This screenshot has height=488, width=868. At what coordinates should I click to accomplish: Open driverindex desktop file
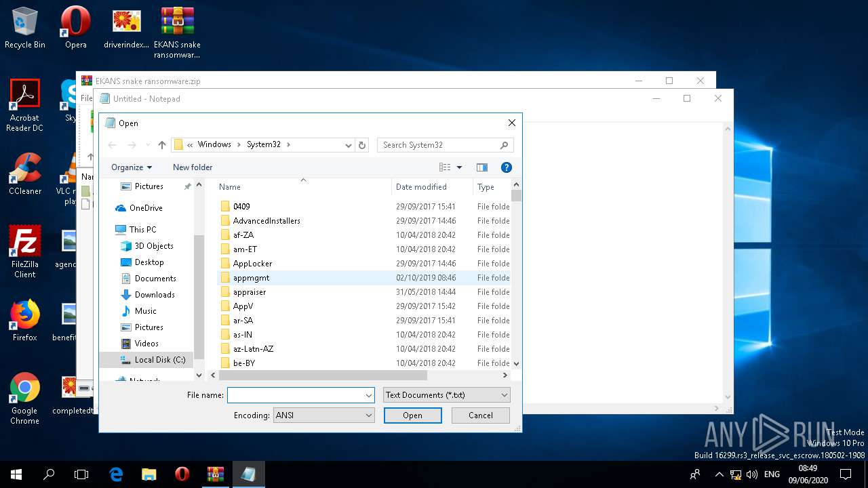coord(126,28)
